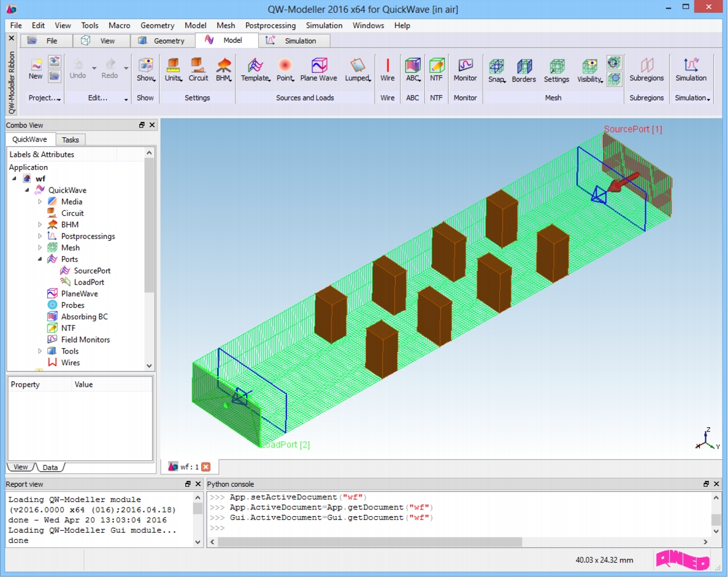
Task: Open the Postprocessing menu
Action: [270, 26]
